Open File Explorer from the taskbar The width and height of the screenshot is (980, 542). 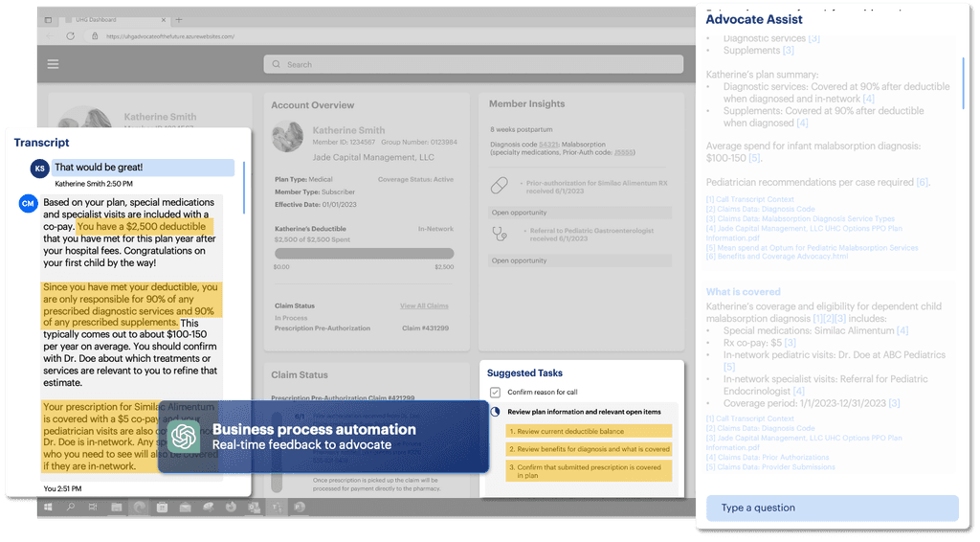(116, 507)
